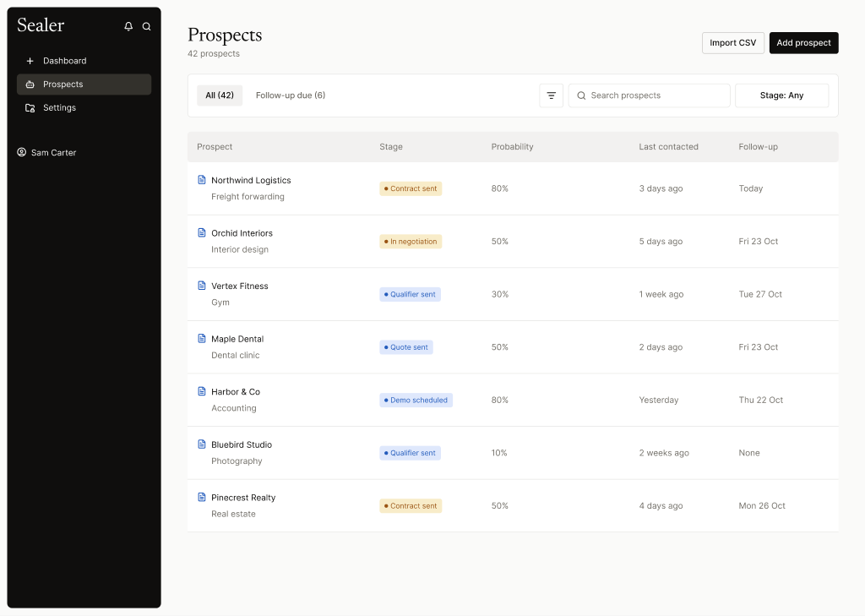Open the Stage: Any dropdown
The width and height of the screenshot is (865, 616).
[781, 95]
